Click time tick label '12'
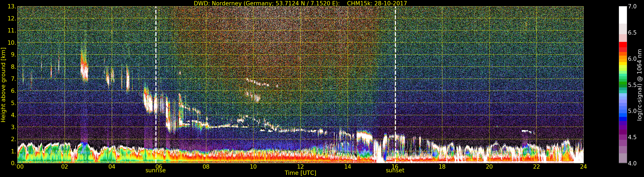This screenshot has width=644, height=177. pyautogui.click(x=300, y=166)
